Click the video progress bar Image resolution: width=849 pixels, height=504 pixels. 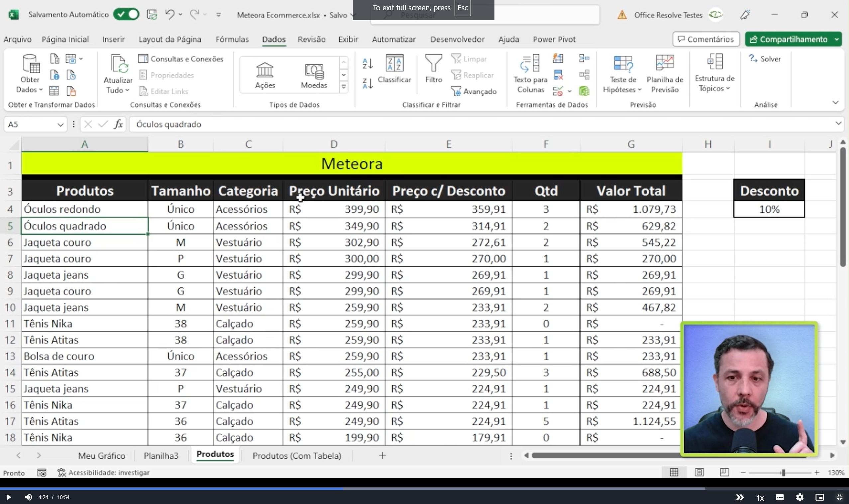point(425,489)
